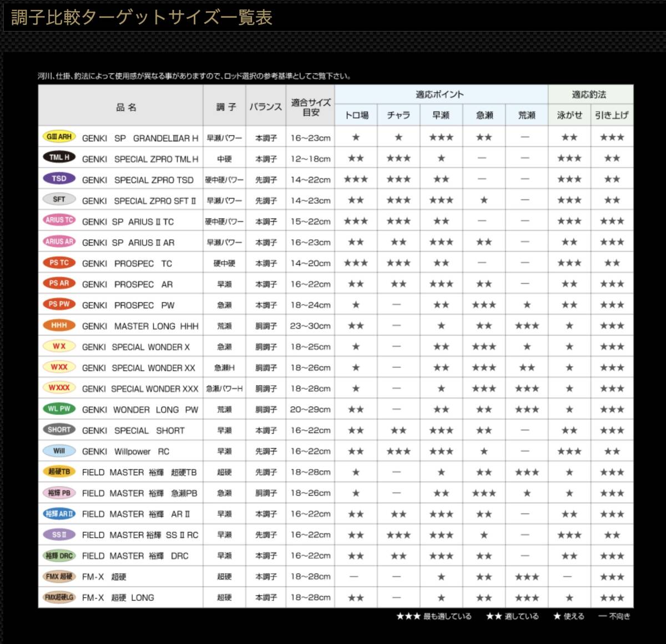This screenshot has height=644, width=666.
Task: Click the grey SHORT badge
Action: point(59,429)
